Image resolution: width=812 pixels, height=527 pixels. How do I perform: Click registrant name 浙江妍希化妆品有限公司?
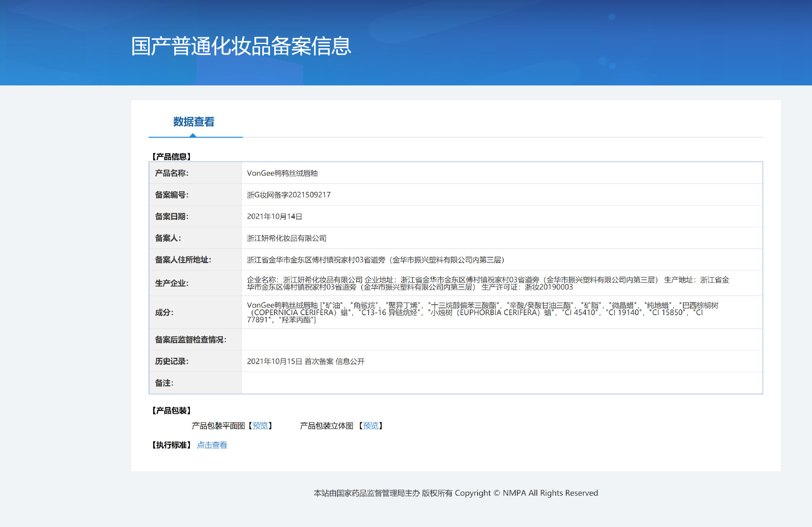point(286,238)
